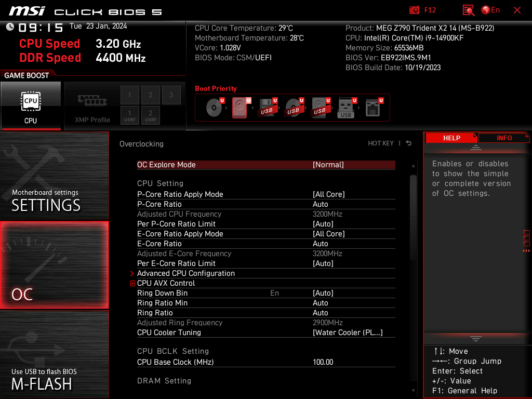Switch to the HELP tab
Screen dimensions: 532x399
pyautogui.click(x=451, y=138)
